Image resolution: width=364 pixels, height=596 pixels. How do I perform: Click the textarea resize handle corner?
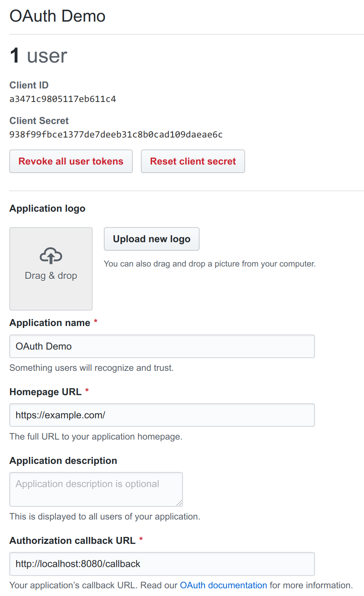(179, 503)
